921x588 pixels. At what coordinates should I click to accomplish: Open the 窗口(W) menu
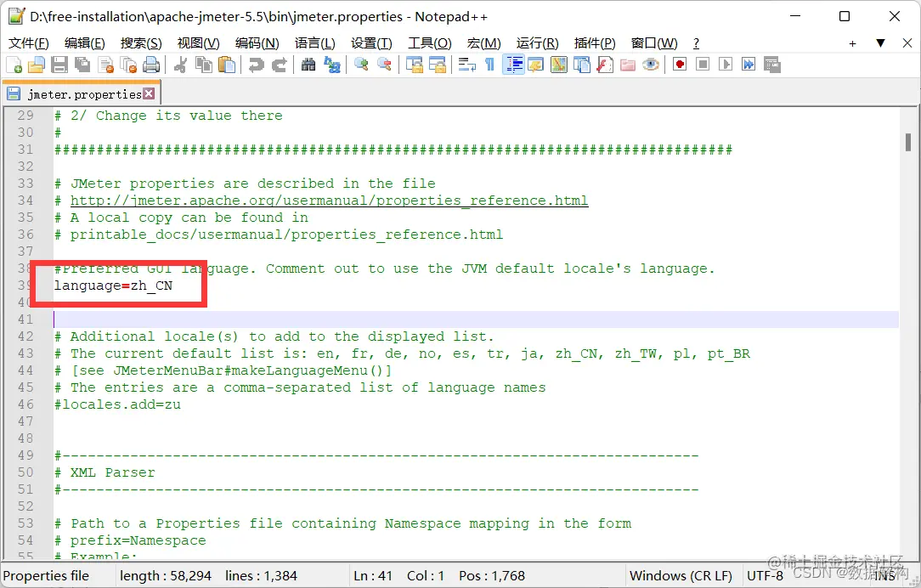(653, 43)
